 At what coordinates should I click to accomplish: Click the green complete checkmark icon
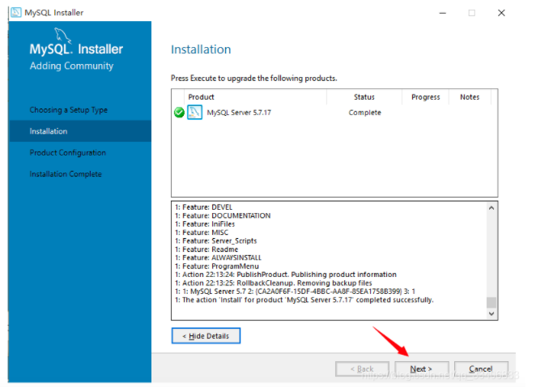pyautogui.click(x=179, y=113)
